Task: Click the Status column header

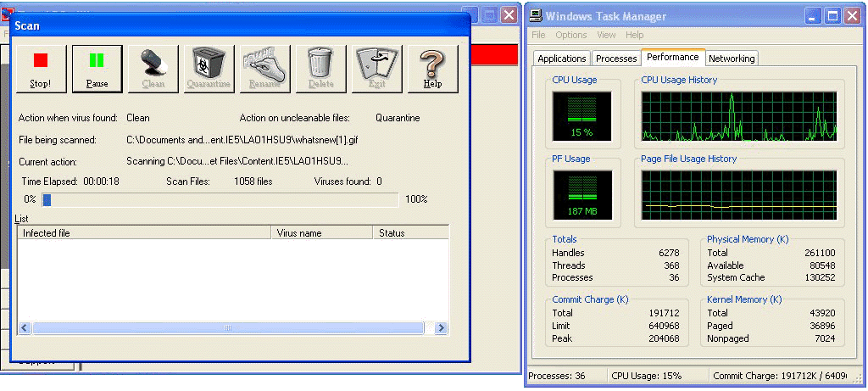Action: pyautogui.click(x=409, y=233)
